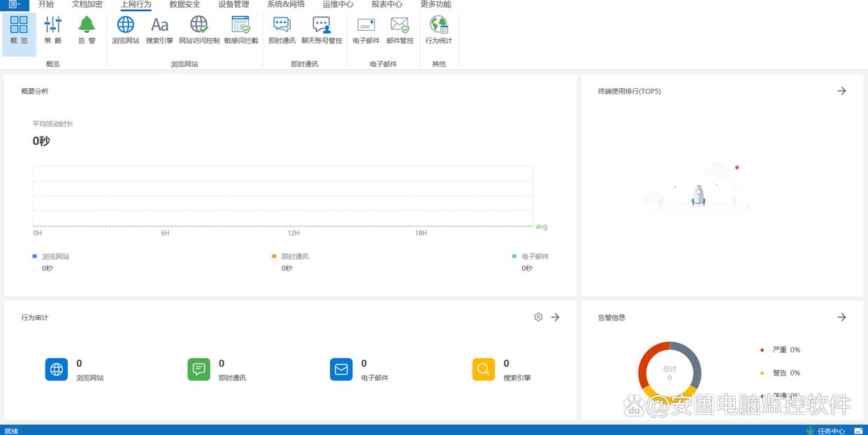Screen dimensions: 868x435
Task: Click the 行为审计 settings gear
Action: pyautogui.click(x=538, y=317)
